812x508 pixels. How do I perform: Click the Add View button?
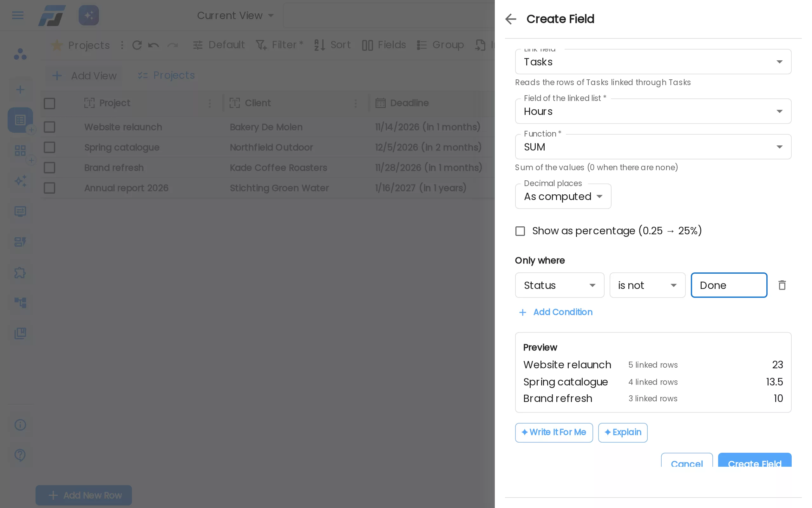84,76
